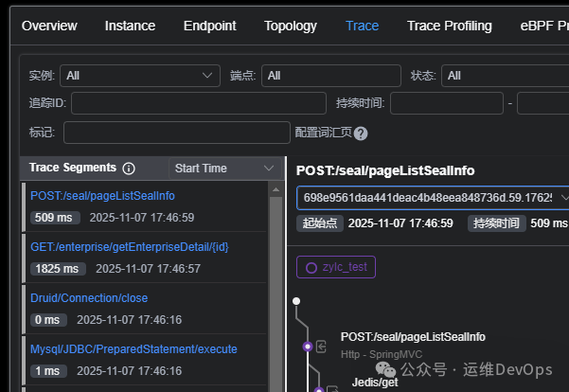Screen dimensions: 569x392
Task: Click the 配置词汇页 label
Action: [x=323, y=133]
